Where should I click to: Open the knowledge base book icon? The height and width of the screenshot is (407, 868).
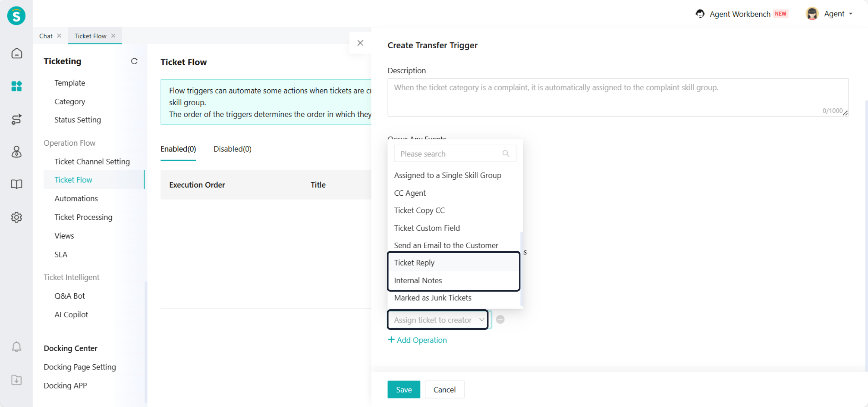[16, 184]
